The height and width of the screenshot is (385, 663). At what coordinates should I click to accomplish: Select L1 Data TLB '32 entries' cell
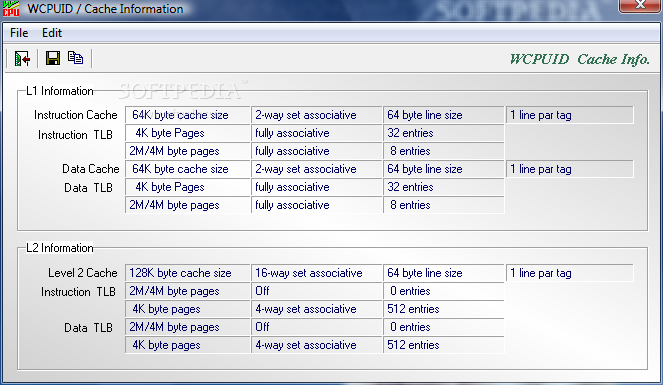pyautogui.click(x=444, y=187)
